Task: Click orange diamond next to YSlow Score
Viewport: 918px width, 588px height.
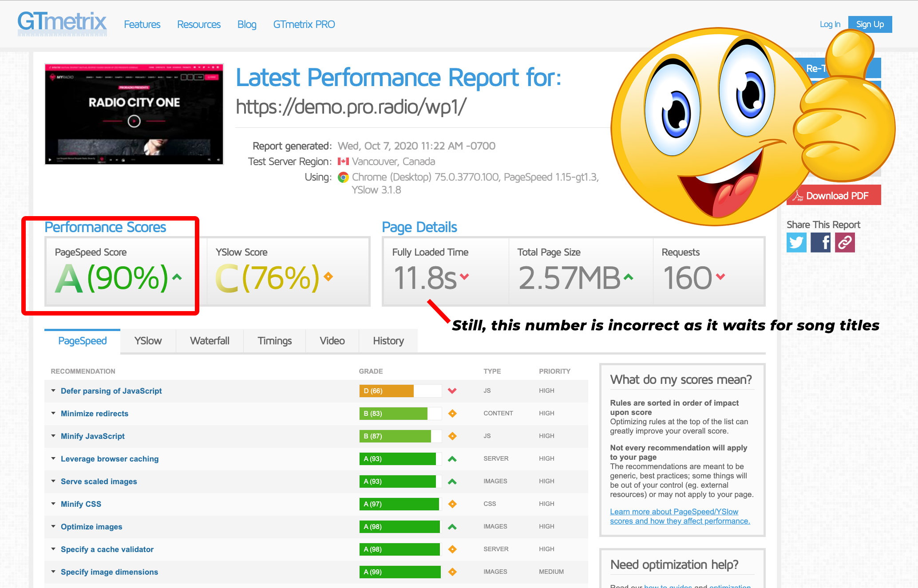Action: click(328, 277)
